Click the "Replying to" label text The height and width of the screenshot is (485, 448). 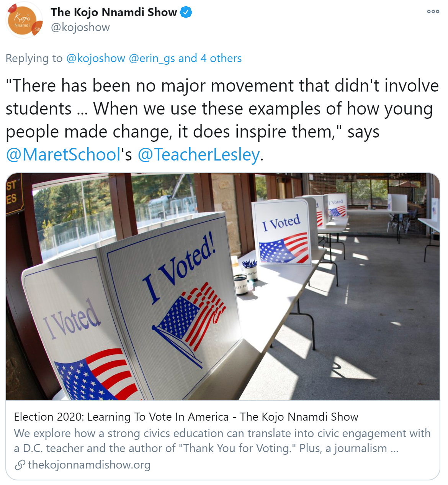34,58
